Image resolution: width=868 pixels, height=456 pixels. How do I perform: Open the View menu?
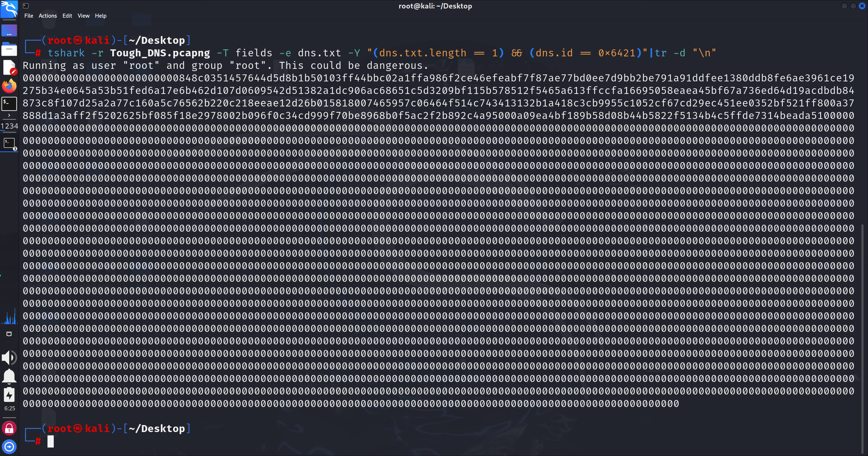coord(83,16)
